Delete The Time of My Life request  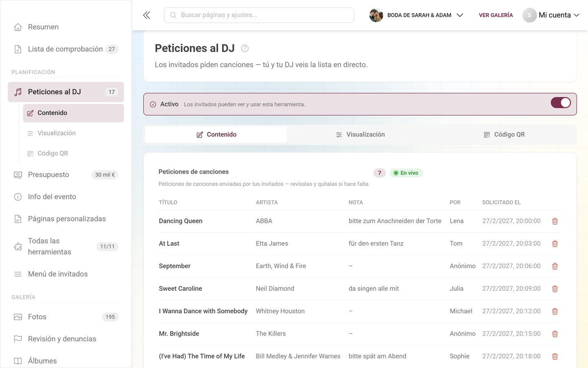pos(555,356)
